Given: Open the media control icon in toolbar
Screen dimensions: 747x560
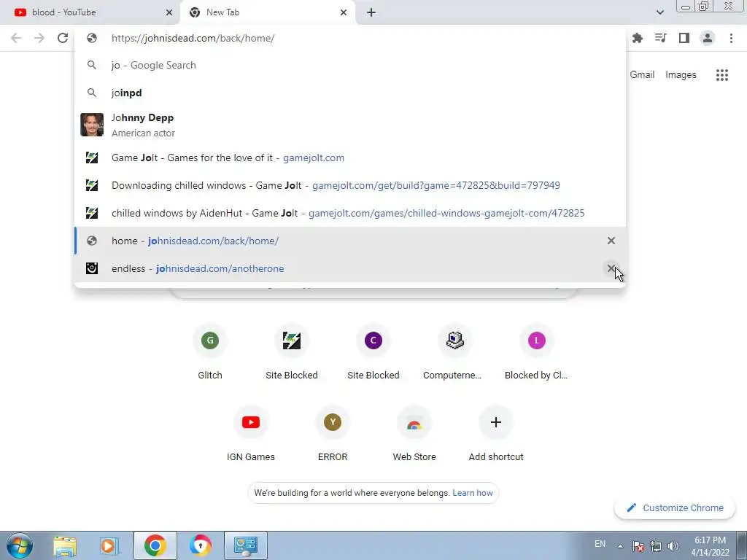Looking at the screenshot, I should [x=661, y=38].
